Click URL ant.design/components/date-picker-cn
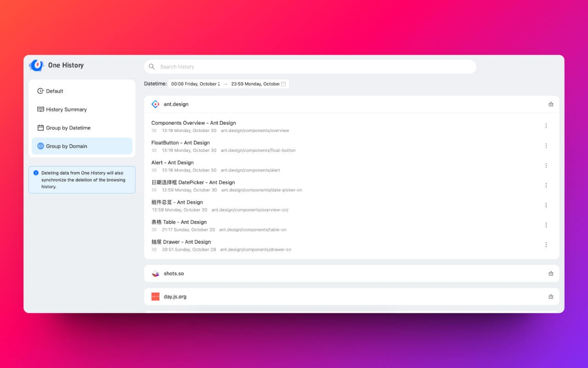588x368 pixels. (262, 190)
